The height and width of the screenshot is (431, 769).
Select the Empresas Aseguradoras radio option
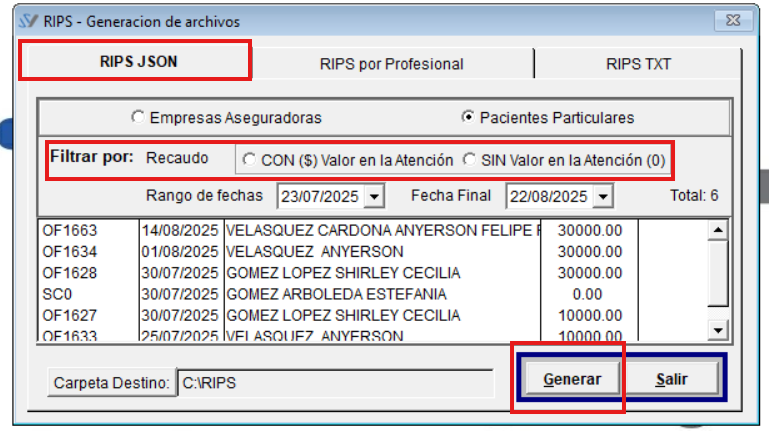pyautogui.click(x=138, y=118)
